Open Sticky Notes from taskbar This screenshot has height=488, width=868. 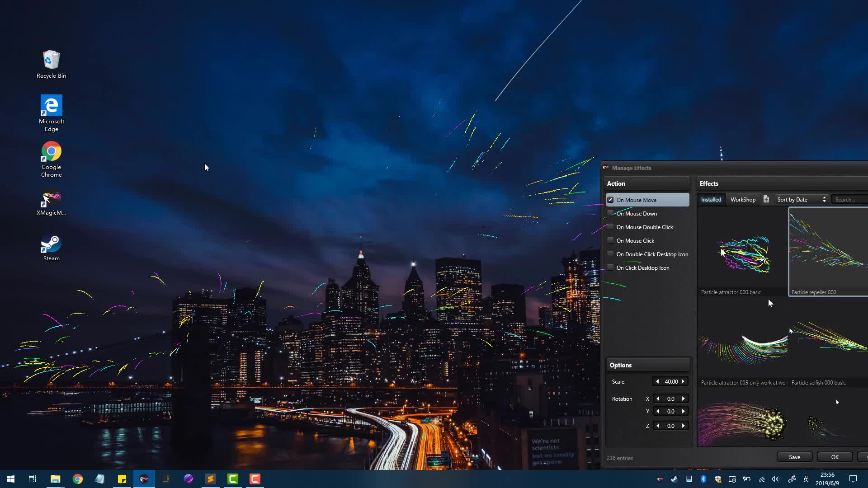[x=122, y=479]
